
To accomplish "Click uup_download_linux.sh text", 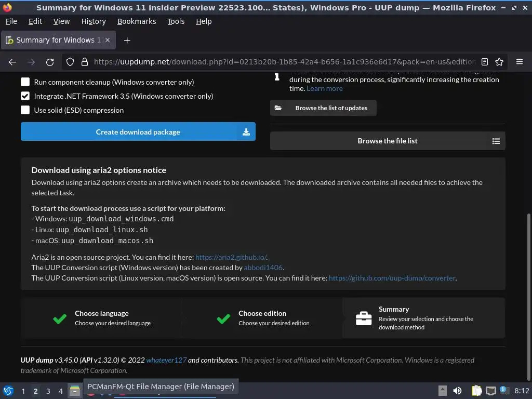I will 102,230.
